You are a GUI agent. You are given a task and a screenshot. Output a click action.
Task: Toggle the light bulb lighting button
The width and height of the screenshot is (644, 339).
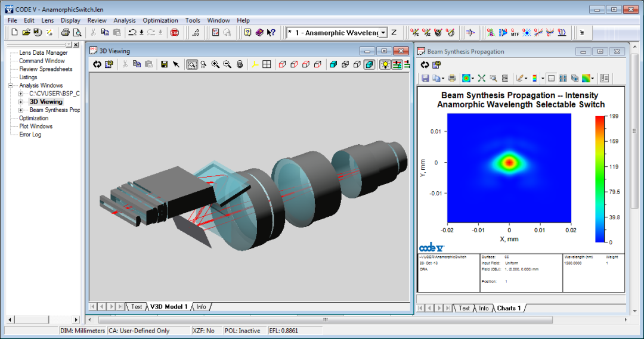(x=385, y=64)
